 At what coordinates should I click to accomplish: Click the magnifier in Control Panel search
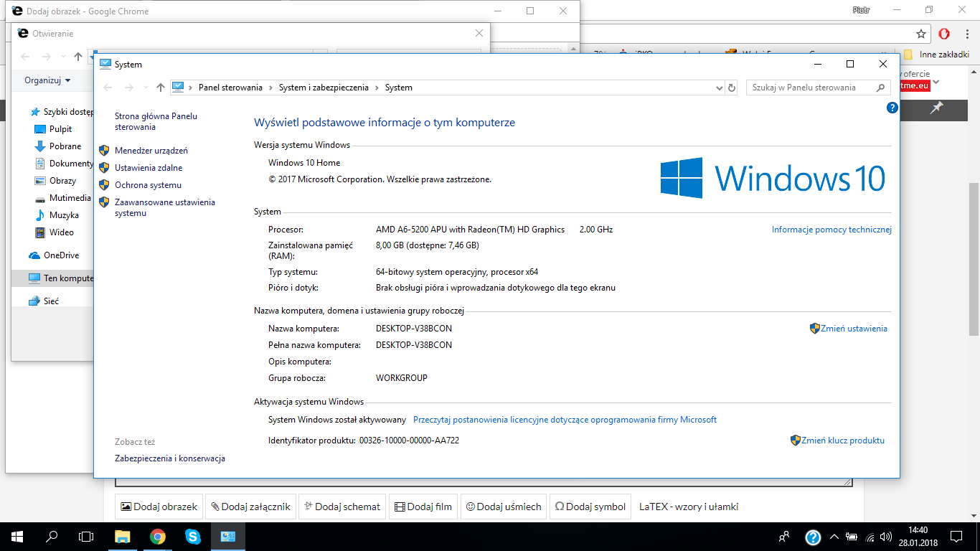click(881, 88)
